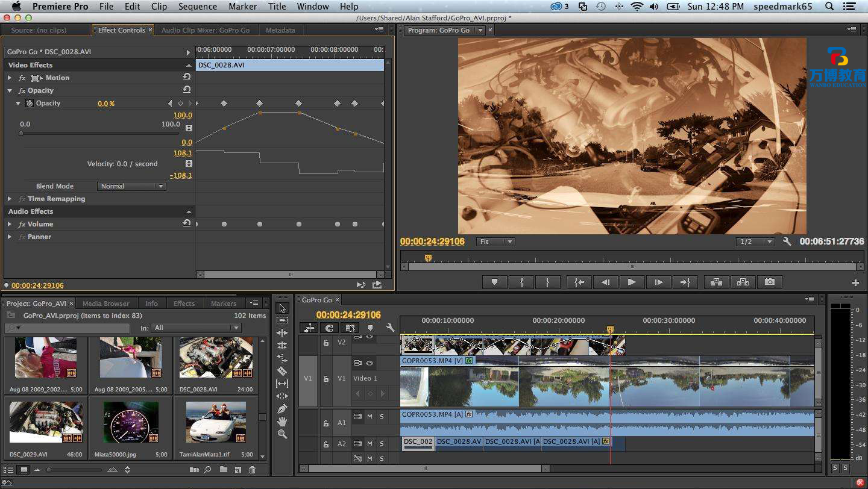The image size is (868, 489).
Task: Select the Miata50000.jpg thumbnail
Action: [131, 422]
